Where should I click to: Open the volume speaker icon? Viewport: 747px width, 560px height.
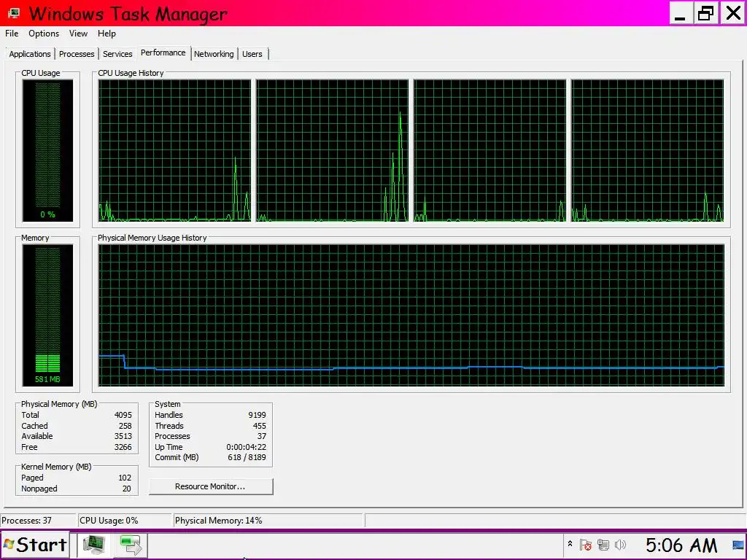coord(620,544)
